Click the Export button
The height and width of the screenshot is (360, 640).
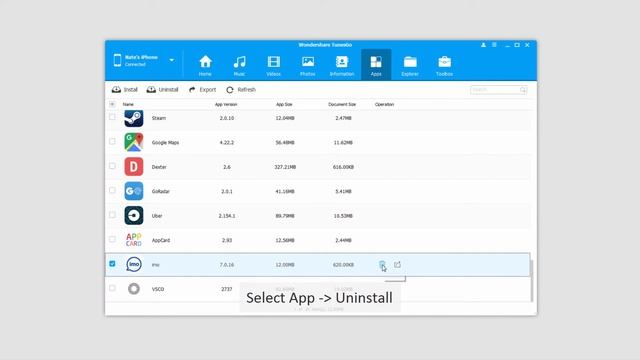(202, 90)
